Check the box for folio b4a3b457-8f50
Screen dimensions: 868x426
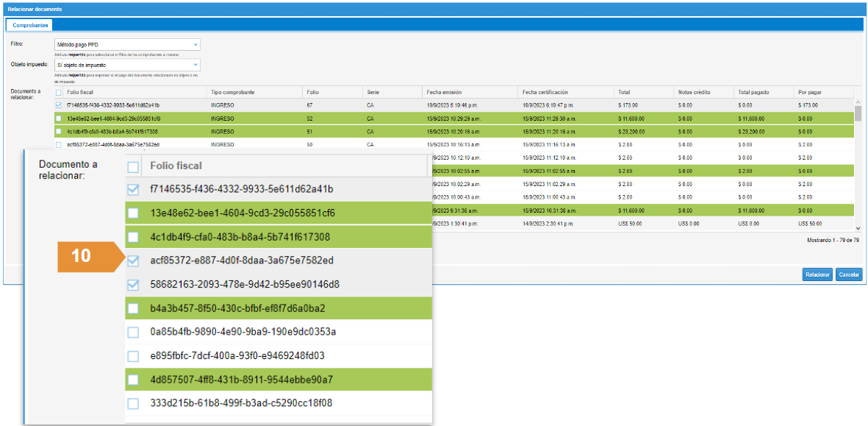coord(133,308)
